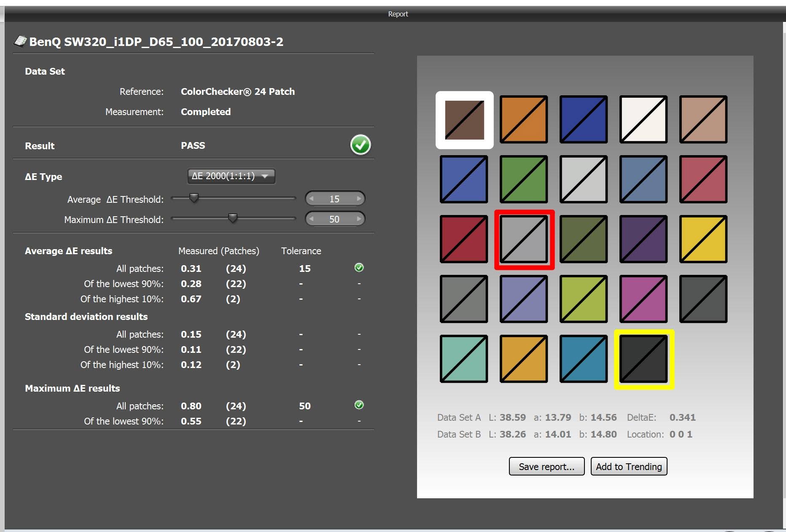Decrease Average ΔE Threshold with left arrow
The height and width of the screenshot is (532, 786).
pos(311,199)
